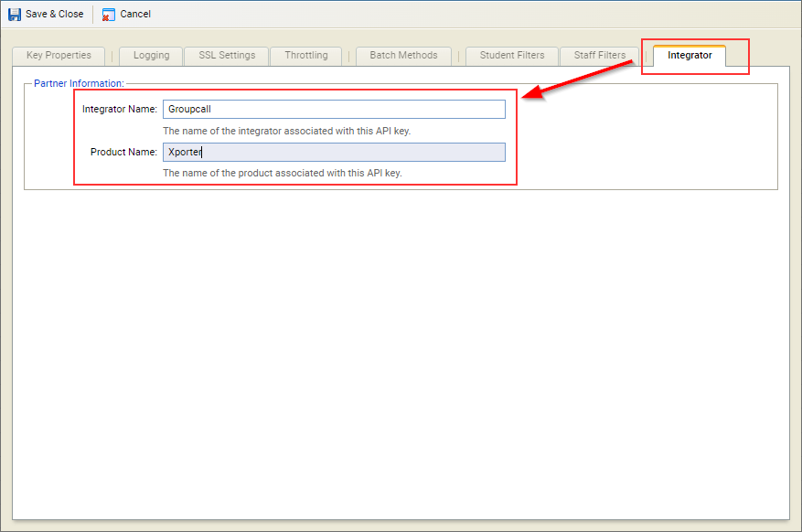
Task: Select the Throttling tab
Action: [305, 56]
